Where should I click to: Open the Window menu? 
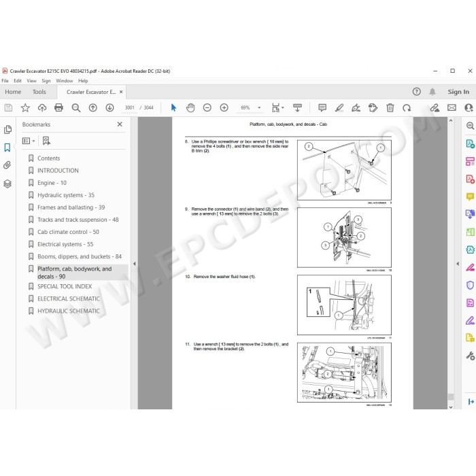(x=65, y=81)
